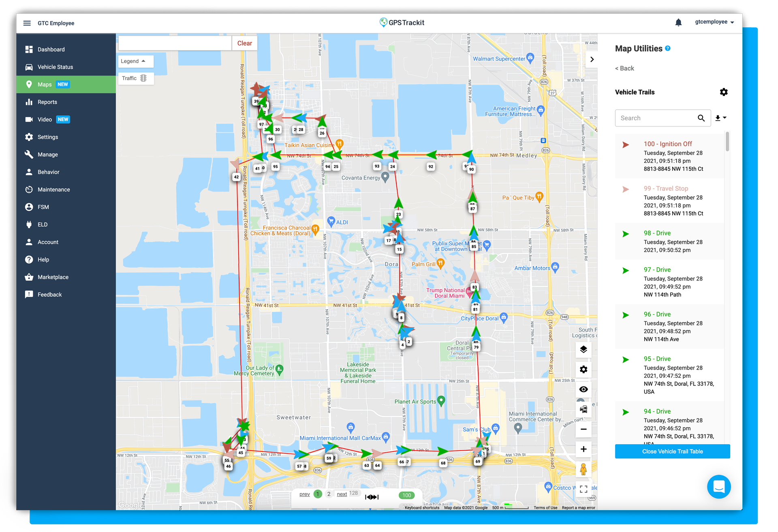This screenshot has width=778, height=532.
Task: Expand the gtcemployee account dropdown
Action: coord(714,22)
